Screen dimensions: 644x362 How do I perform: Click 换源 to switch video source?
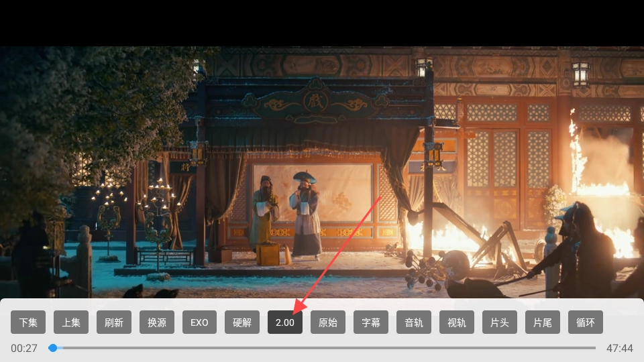pyautogui.click(x=156, y=322)
